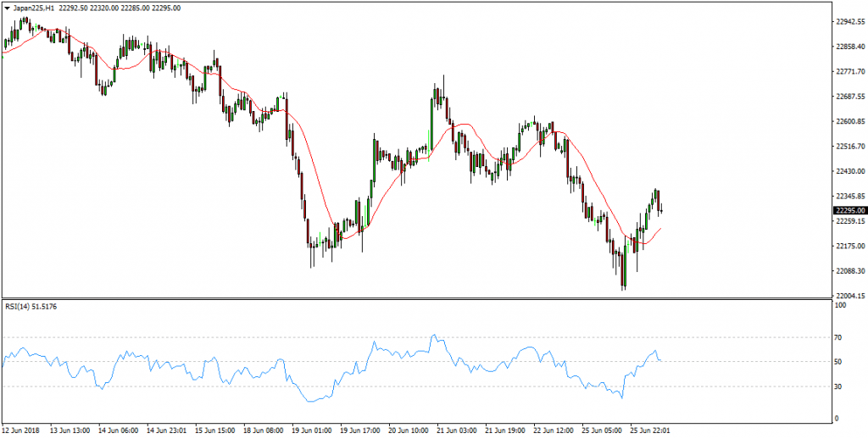Screen dimensions: 868x439
Task: Click the 22942.55 price axis label
Action: 851,22
